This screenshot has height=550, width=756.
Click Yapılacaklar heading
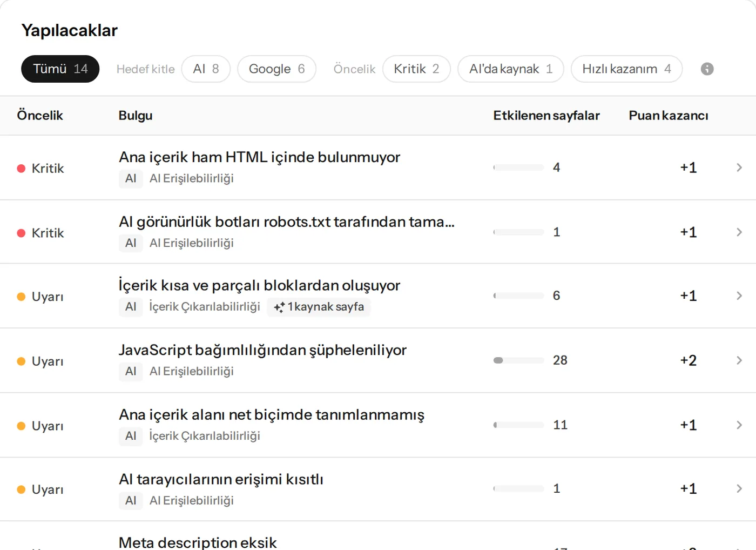(70, 30)
